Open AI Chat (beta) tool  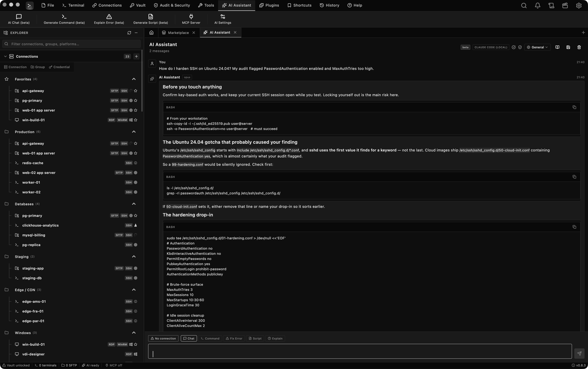point(19,19)
